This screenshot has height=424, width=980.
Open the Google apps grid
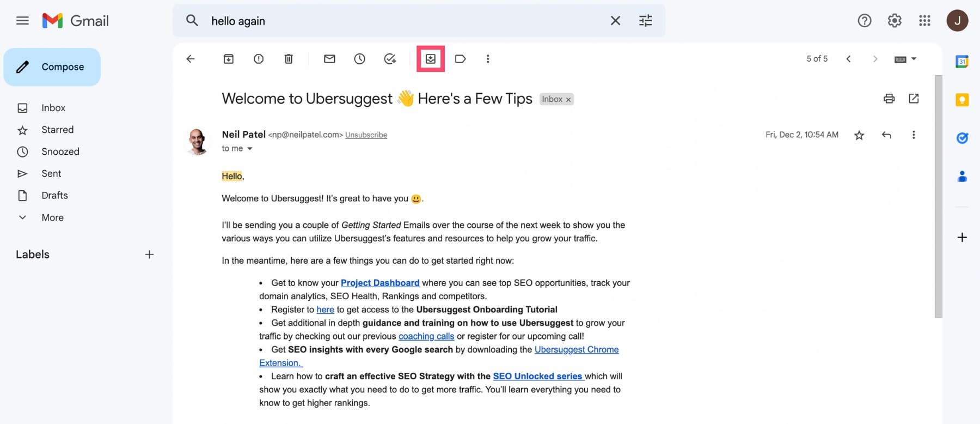point(924,21)
